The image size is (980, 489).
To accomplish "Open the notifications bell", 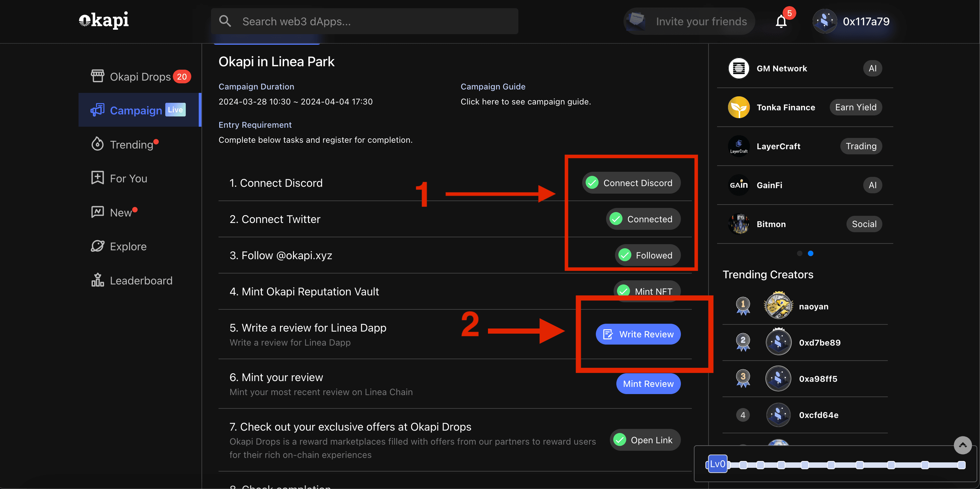I will pyautogui.click(x=781, y=21).
